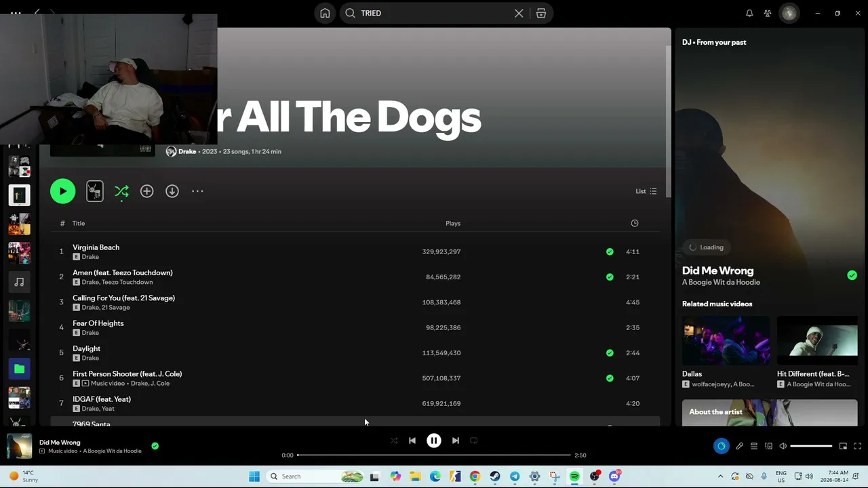Open the album preview thumbnail button
868x488 pixels.
click(x=95, y=191)
